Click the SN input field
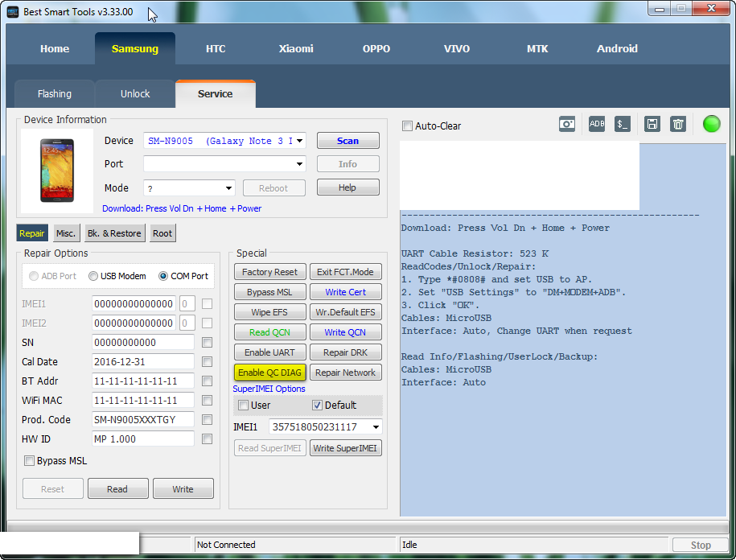The image size is (736, 560). (143, 343)
